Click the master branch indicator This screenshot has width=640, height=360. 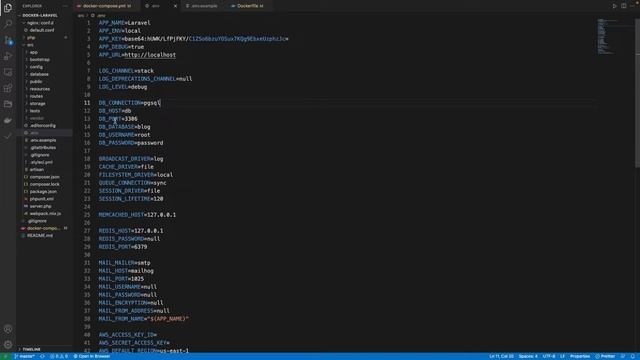coord(25,356)
